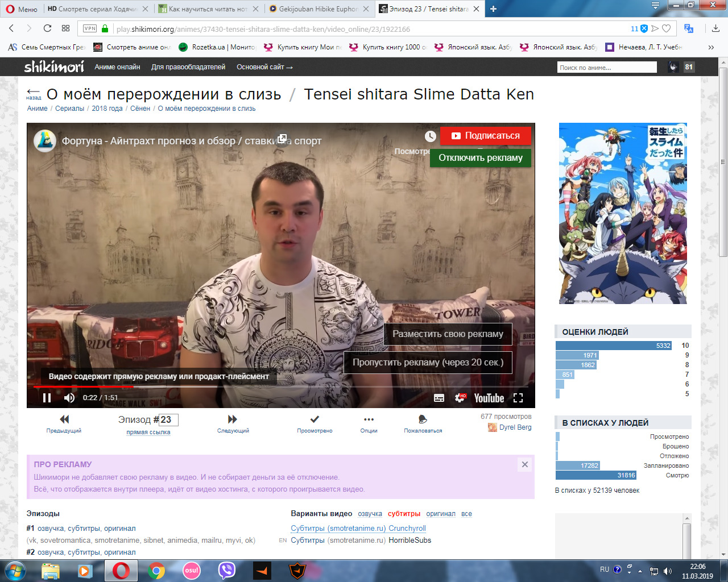The width and height of the screenshot is (728, 582).
Task: Go to previous episode
Action: (x=64, y=423)
